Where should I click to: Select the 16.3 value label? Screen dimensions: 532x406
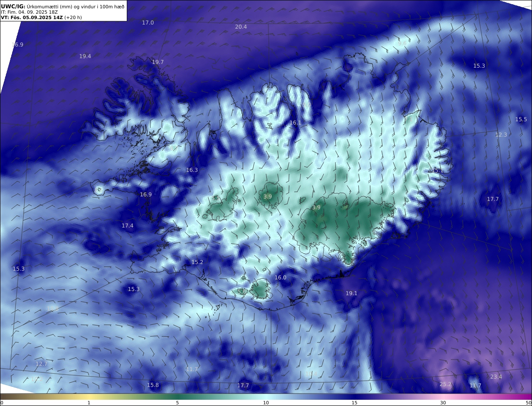[x=192, y=170]
